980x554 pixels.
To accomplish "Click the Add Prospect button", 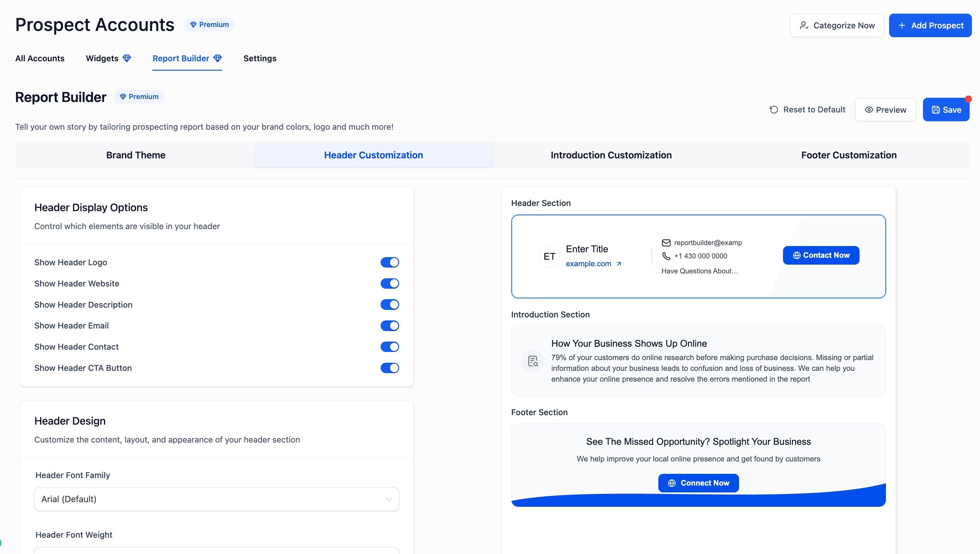I will (x=930, y=25).
